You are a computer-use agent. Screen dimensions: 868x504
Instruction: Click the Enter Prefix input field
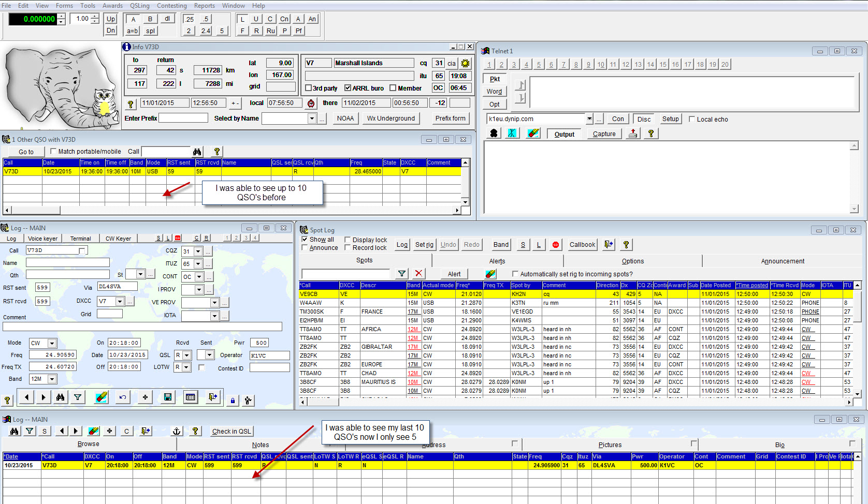tap(183, 118)
